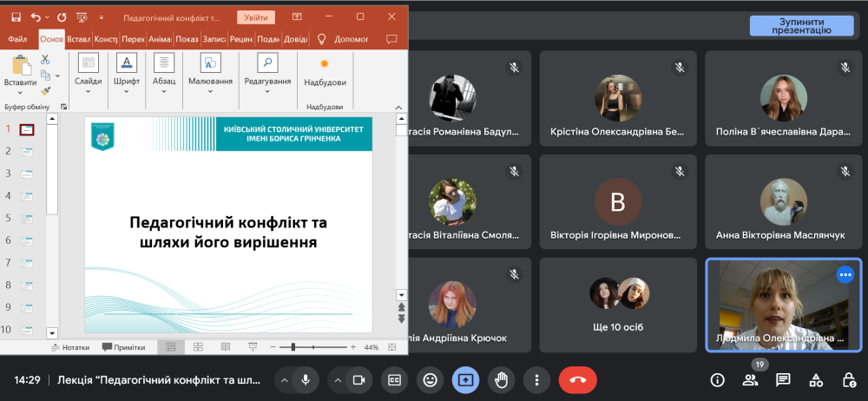Expand the Малювання ribbon group

(x=210, y=75)
